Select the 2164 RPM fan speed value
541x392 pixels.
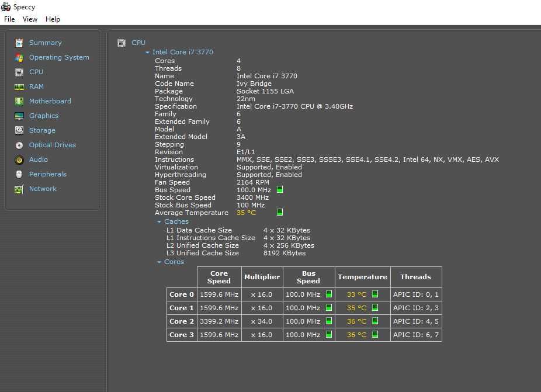pos(253,182)
